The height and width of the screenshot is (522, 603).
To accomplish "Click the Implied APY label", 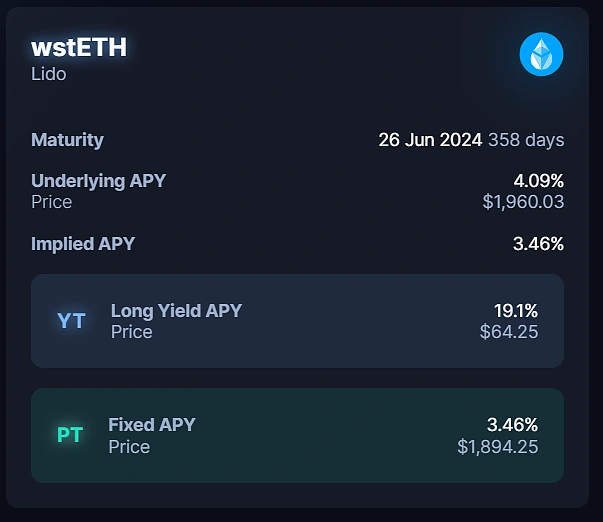I will tap(83, 244).
